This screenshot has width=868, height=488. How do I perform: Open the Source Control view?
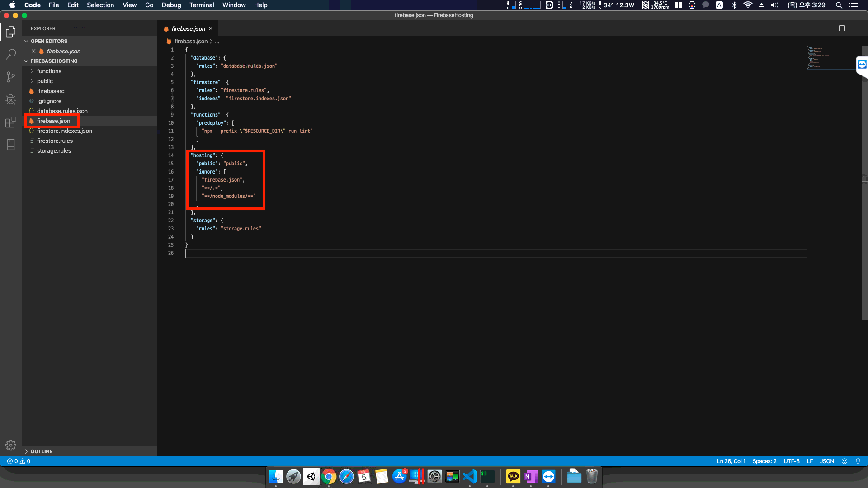tap(11, 77)
